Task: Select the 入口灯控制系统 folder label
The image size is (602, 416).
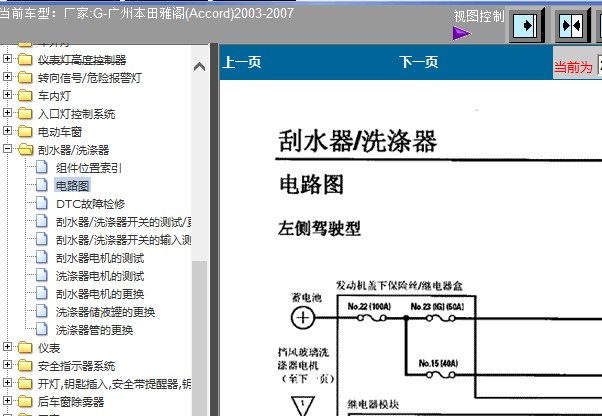Action: (76, 114)
